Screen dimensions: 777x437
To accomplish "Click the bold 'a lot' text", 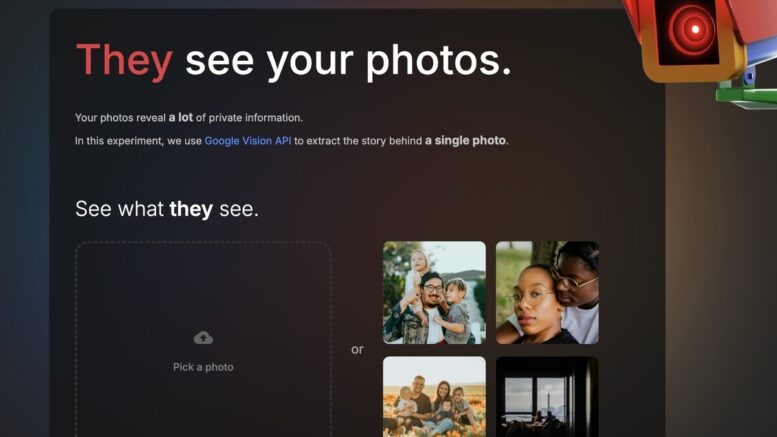I will 181,117.
